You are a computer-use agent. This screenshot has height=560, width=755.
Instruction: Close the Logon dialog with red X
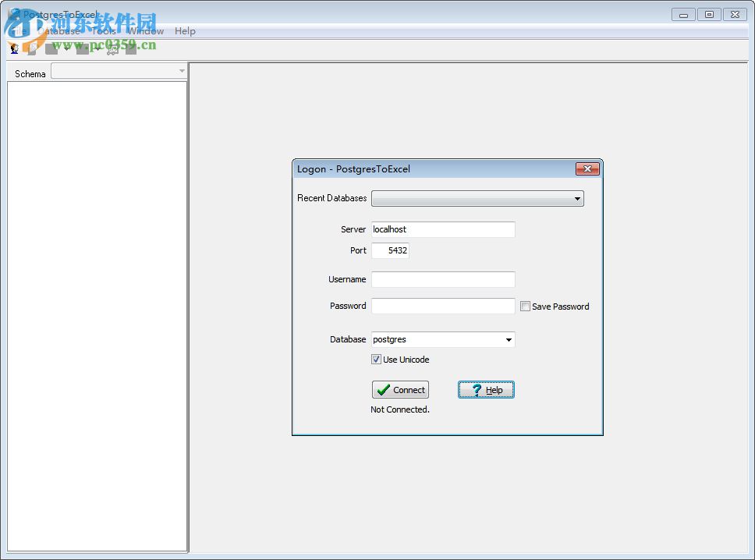587,168
